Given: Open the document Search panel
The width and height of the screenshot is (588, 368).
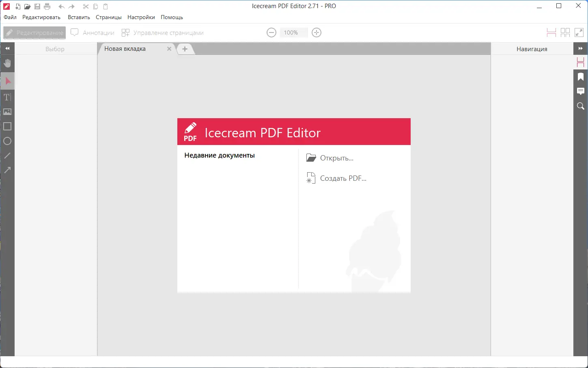Looking at the screenshot, I should click(580, 106).
